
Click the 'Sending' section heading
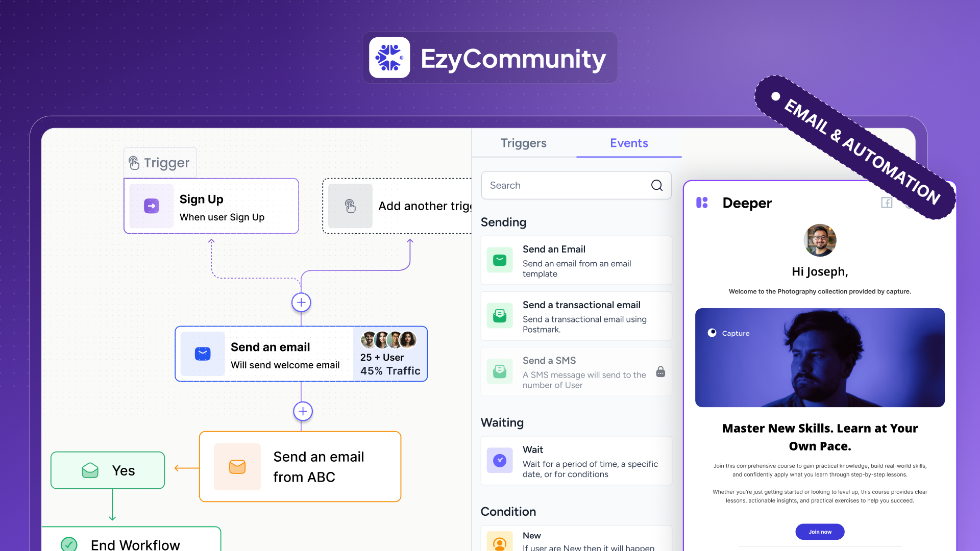(503, 222)
